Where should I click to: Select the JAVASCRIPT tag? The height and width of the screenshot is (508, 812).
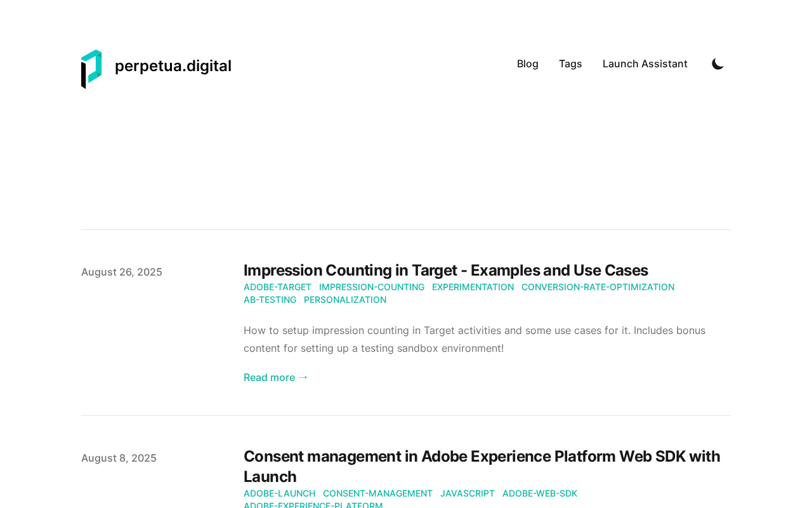click(468, 493)
